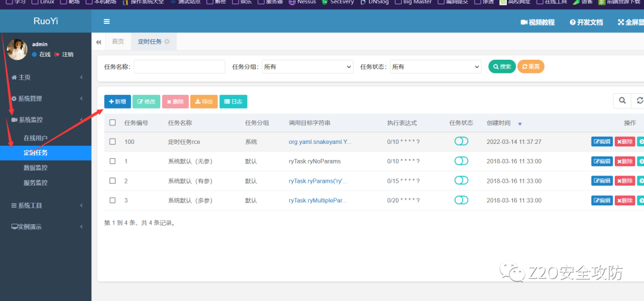Open the org.yaml.snakeyaml target string link
This screenshot has width=644, height=301.
(320, 142)
